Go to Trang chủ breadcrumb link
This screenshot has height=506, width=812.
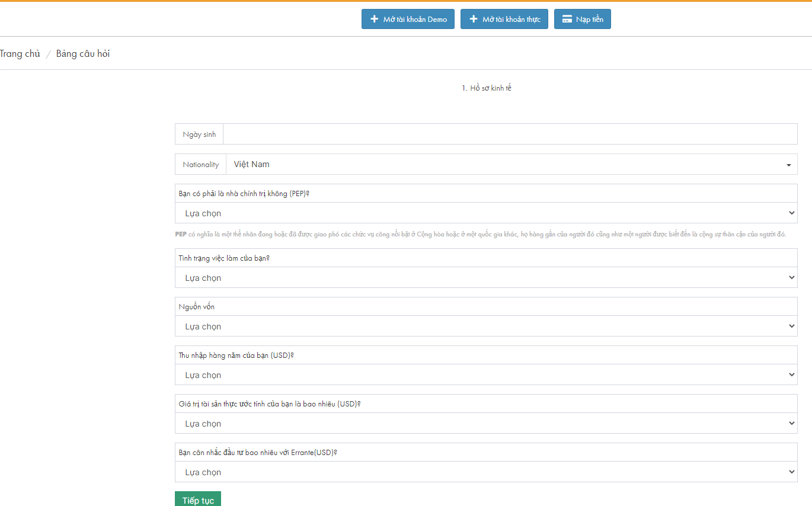coord(20,54)
